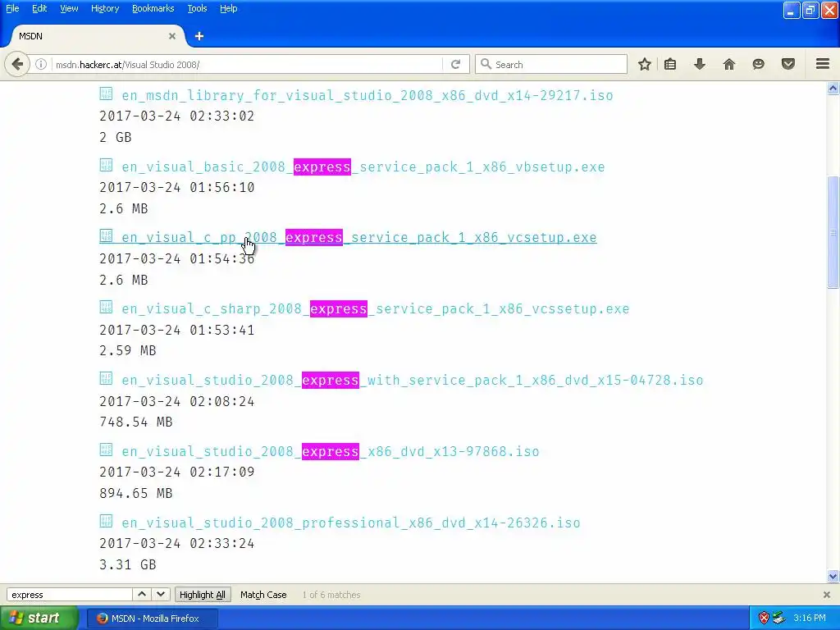Open express_with_service_pack_1 x15-04728.iso link
Viewport: 840px width, 630px height.
coord(413,380)
